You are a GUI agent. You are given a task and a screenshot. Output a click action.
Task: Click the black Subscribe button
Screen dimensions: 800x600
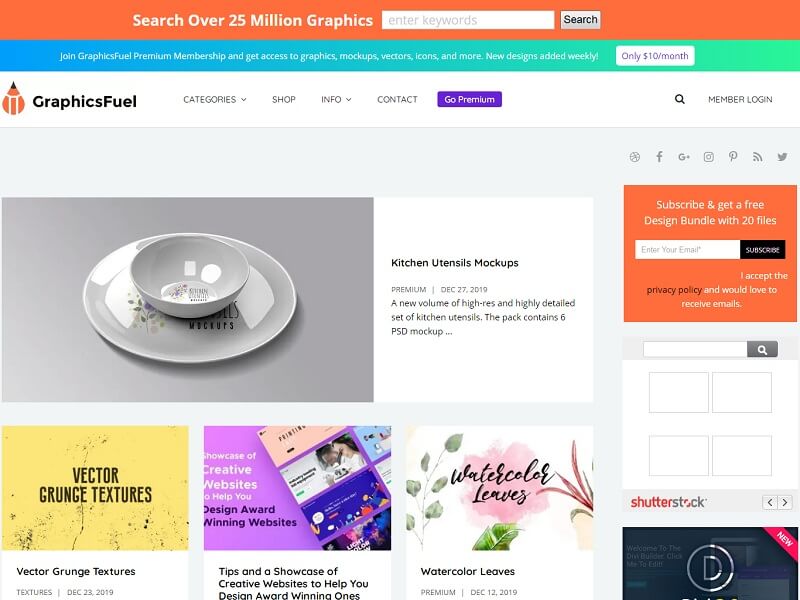762,249
